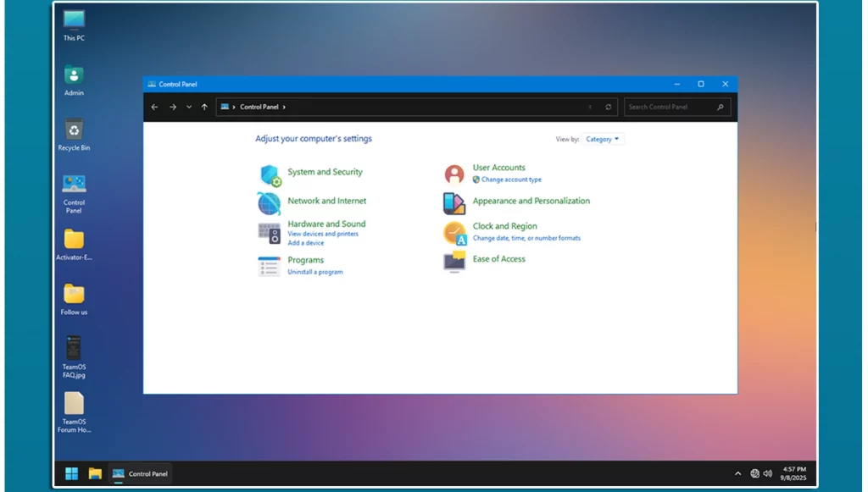Image resolution: width=868 pixels, height=492 pixels.
Task: Click View devices and printers link
Action: coord(323,234)
